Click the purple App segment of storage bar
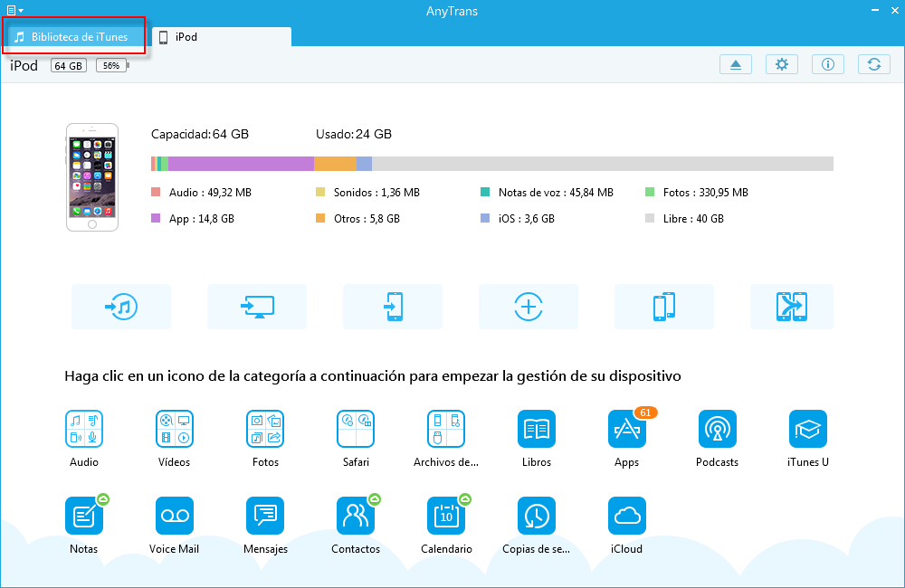The height and width of the screenshot is (588, 905). pyautogui.click(x=242, y=164)
